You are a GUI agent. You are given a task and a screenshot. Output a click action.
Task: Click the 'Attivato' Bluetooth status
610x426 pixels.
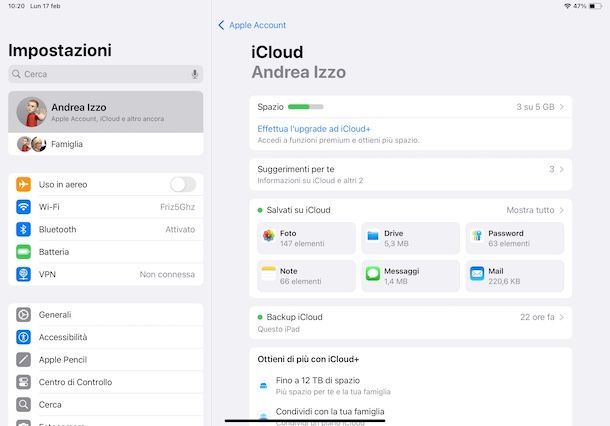[x=180, y=229]
